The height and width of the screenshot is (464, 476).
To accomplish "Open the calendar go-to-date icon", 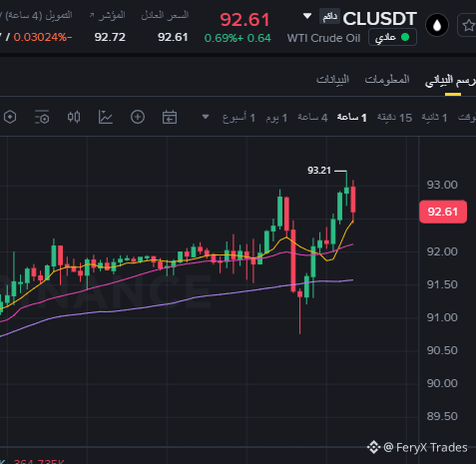I will (x=170, y=117).
